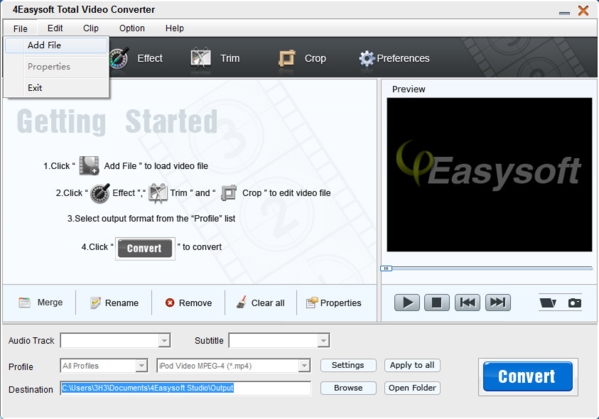Screen dimensions: 599x419
Task: Expand the All Profiles dropdown
Action: point(141,366)
